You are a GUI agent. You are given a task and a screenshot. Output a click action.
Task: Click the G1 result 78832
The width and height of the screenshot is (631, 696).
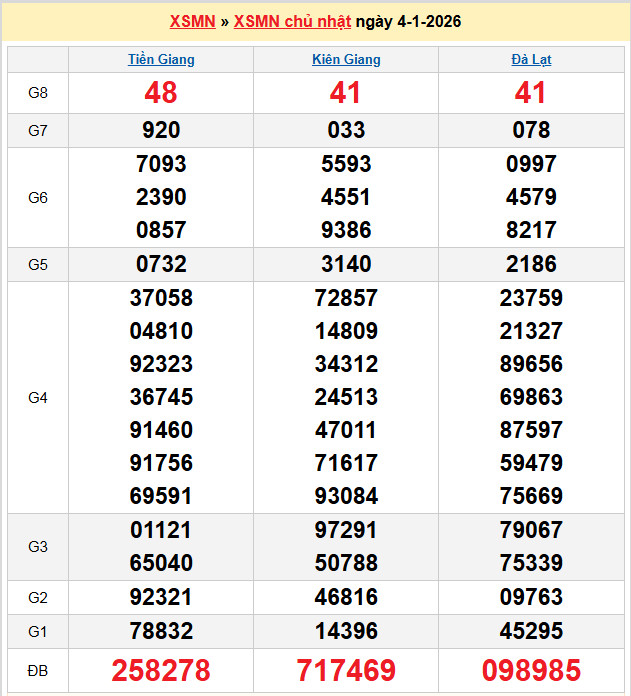[161, 631]
